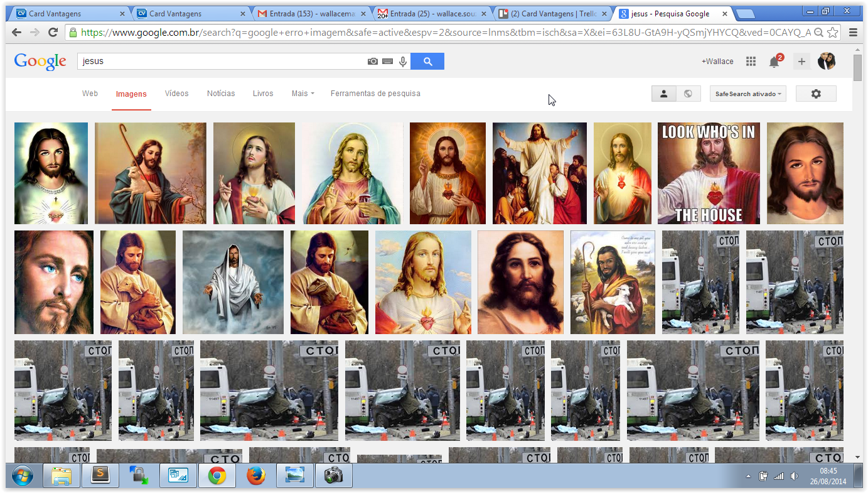This screenshot has height=493, width=868.
Task: Open Ferramentas de pesquisa
Action: pyautogui.click(x=375, y=94)
